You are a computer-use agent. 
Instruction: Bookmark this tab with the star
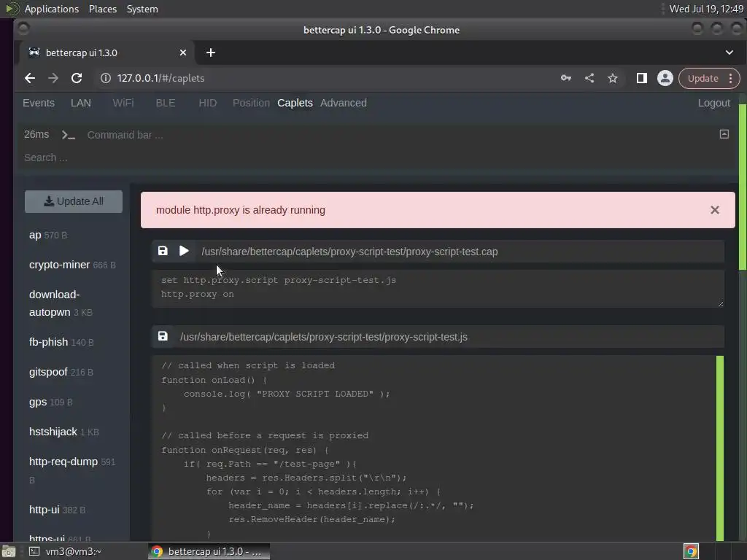pyautogui.click(x=613, y=78)
